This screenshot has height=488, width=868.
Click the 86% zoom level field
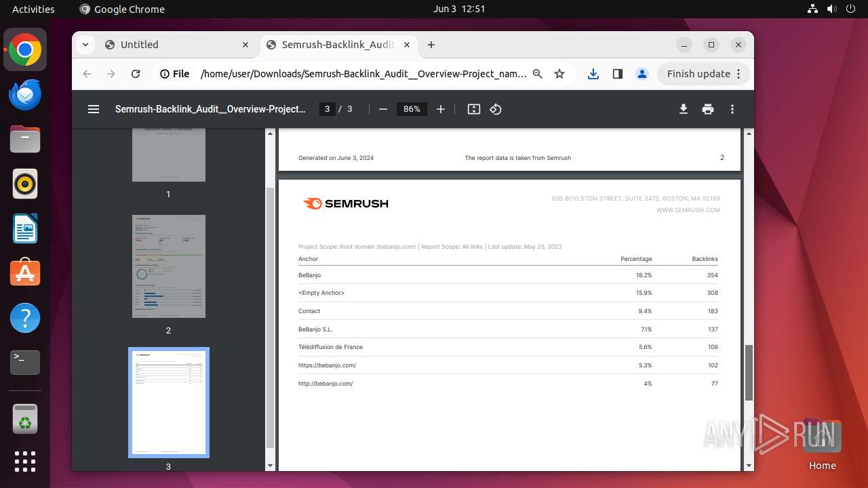pos(412,109)
